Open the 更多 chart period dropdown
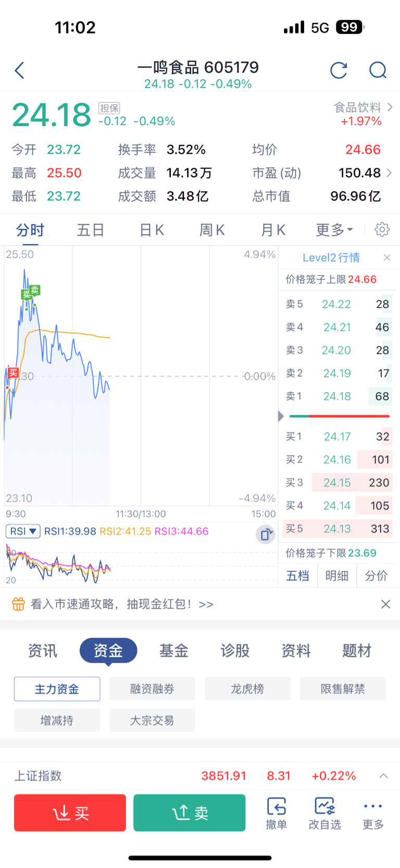400x868 pixels. pyautogui.click(x=334, y=229)
